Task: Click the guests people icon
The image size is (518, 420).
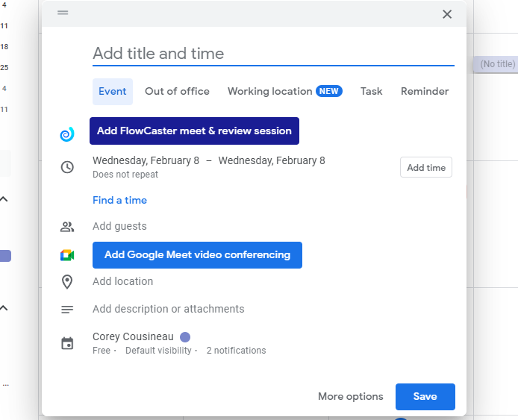Action: pos(67,227)
